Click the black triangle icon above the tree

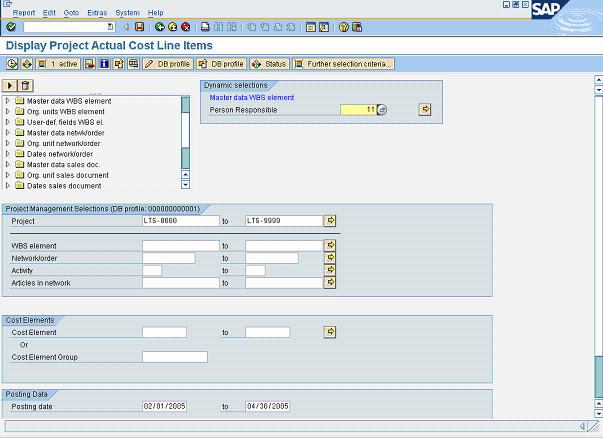click(10, 85)
